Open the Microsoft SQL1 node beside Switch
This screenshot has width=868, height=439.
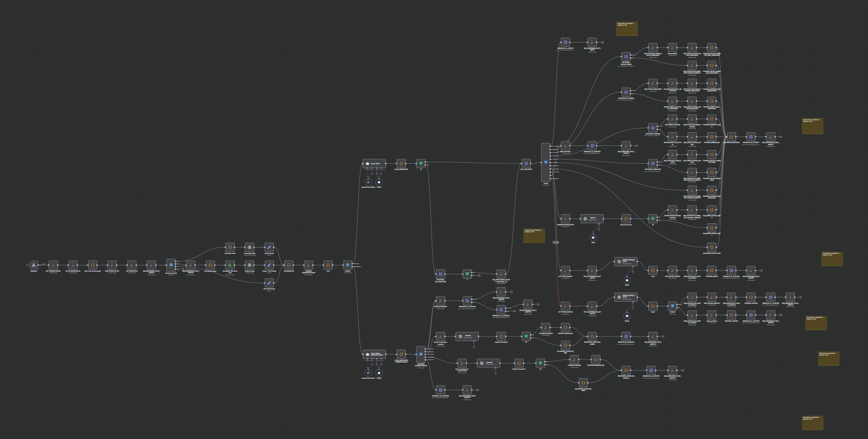(565, 146)
